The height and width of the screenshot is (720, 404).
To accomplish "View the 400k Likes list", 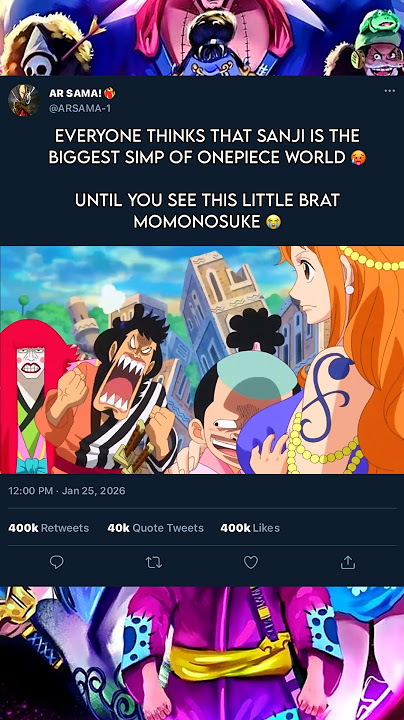I will tap(250, 528).
